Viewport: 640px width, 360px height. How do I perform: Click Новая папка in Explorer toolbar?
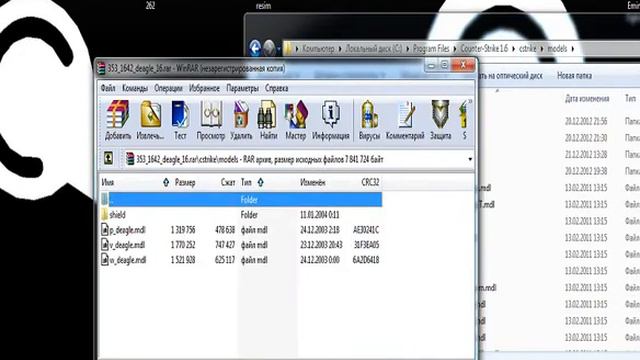click(x=574, y=76)
